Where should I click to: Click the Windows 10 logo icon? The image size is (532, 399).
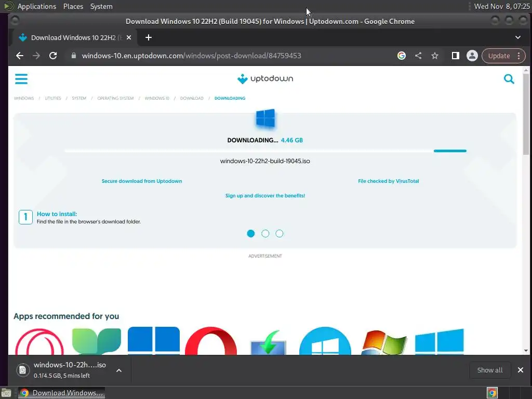(265, 118)
